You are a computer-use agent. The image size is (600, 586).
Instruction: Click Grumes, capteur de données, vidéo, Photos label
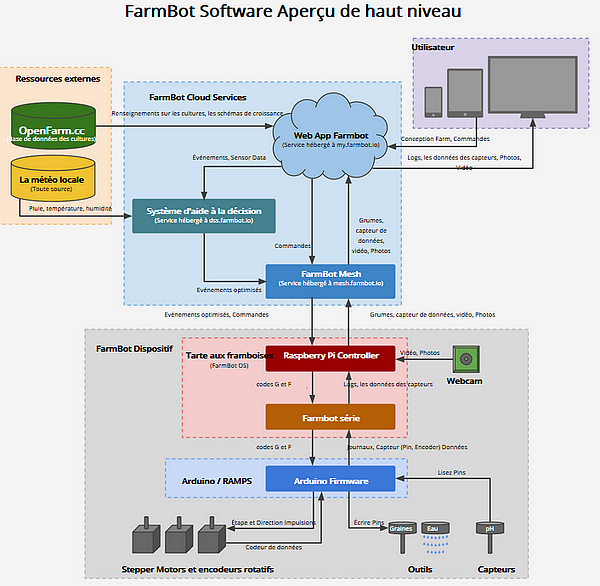pos(432,315)
